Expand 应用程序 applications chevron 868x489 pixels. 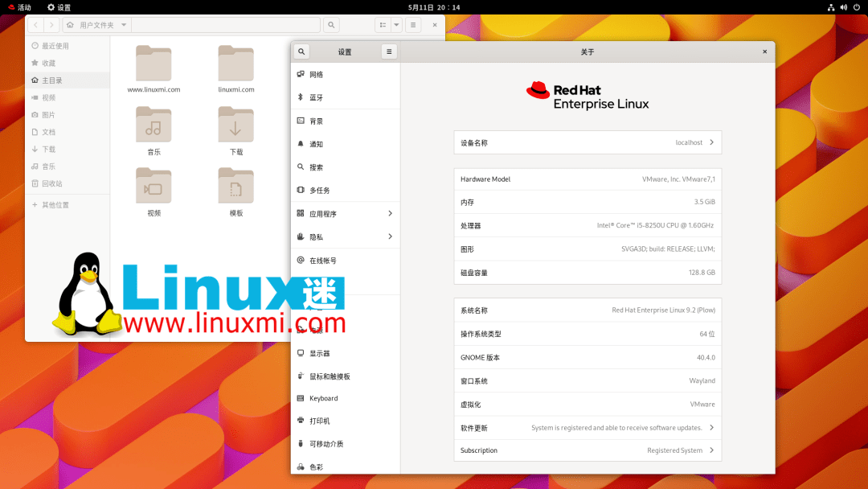(391, 213)
